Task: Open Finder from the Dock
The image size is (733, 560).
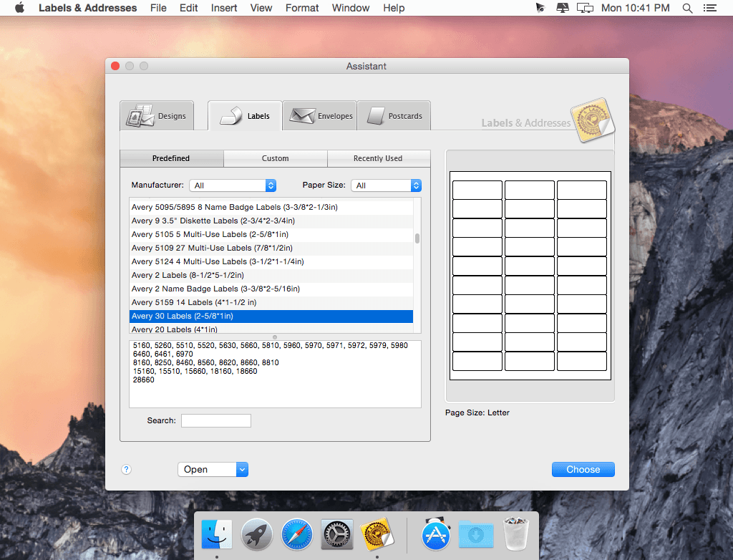Action: [217, 534]
